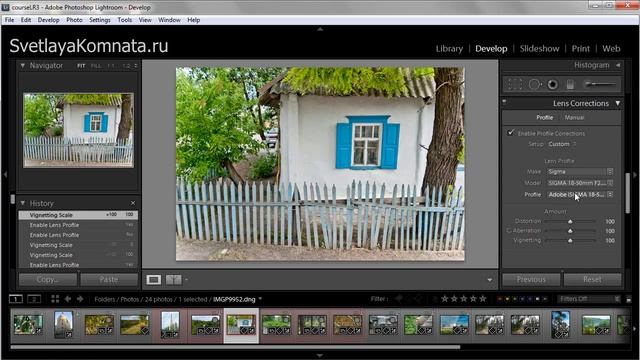Switch to the Print module

point(580,49)
